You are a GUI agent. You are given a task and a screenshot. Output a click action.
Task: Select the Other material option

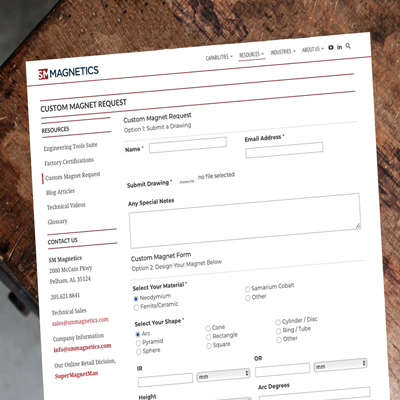(x=248, y=298)
